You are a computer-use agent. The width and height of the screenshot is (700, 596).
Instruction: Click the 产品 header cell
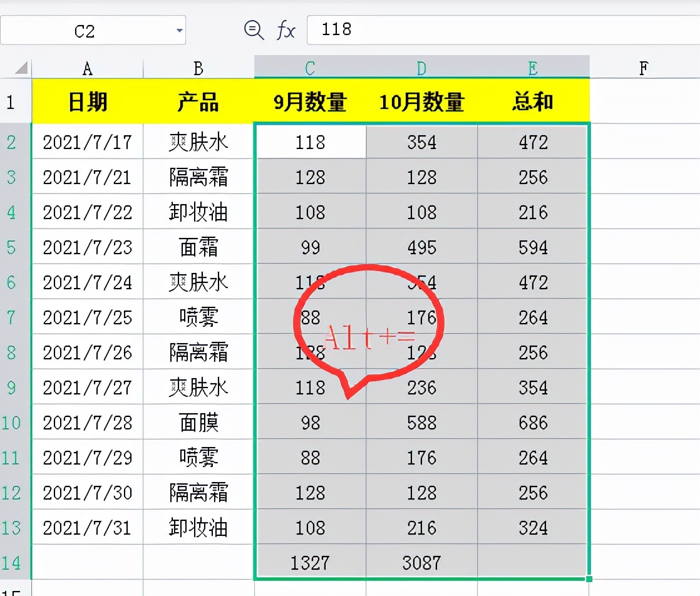[x=198, y=101]
